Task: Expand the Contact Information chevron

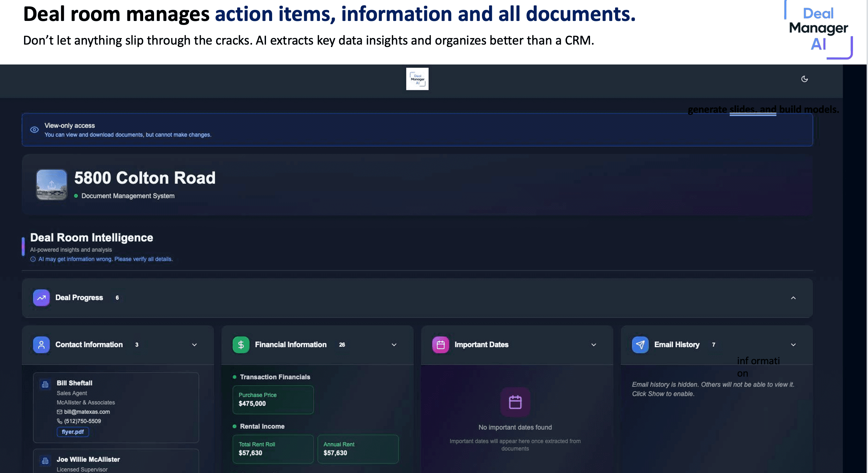Action: [194, 345]
